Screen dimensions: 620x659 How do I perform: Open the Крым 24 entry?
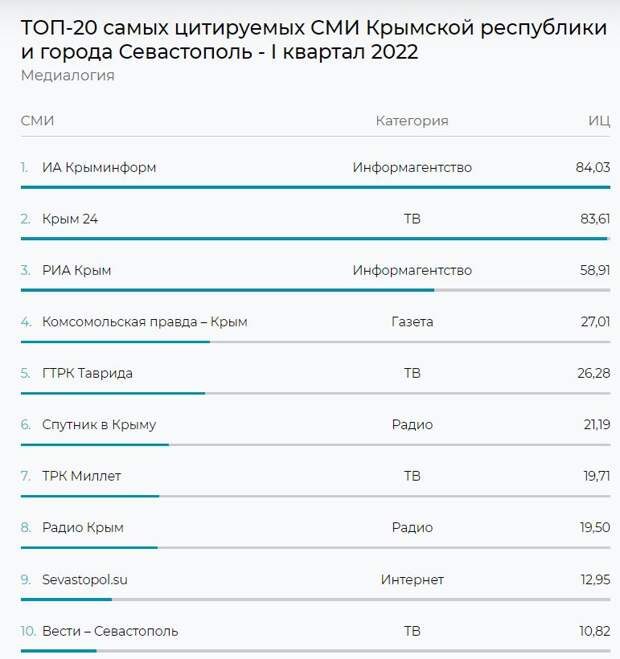(x=70, y=218)
